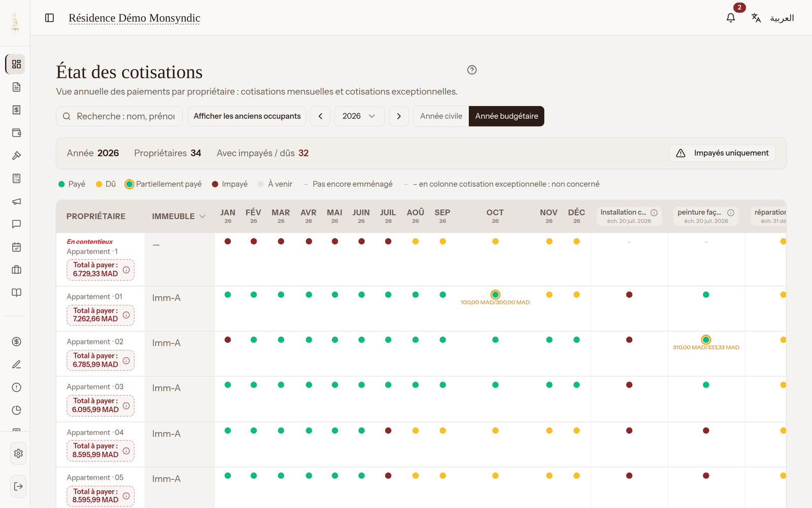Click the logout icon in sidebar
This screenshot has width=812, height=508.
[x=18, y=486]
